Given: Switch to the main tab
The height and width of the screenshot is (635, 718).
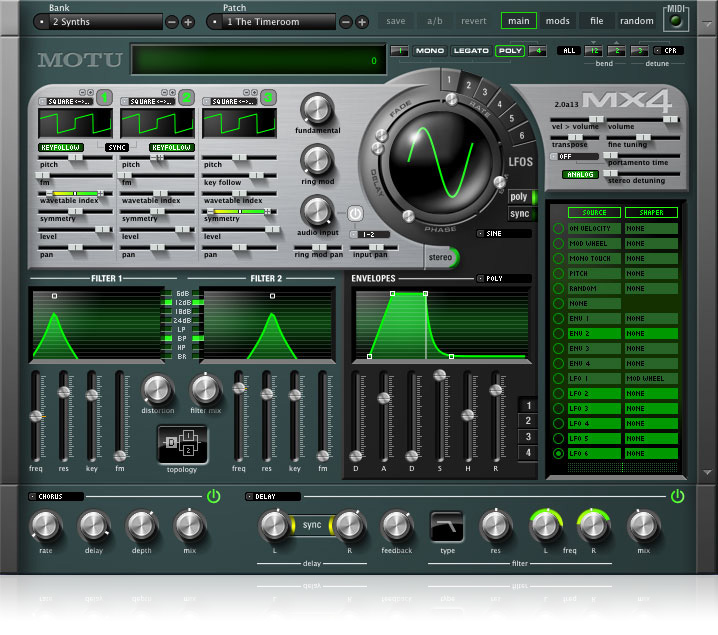Looking at the screenshot, I should tap(519, 21).
